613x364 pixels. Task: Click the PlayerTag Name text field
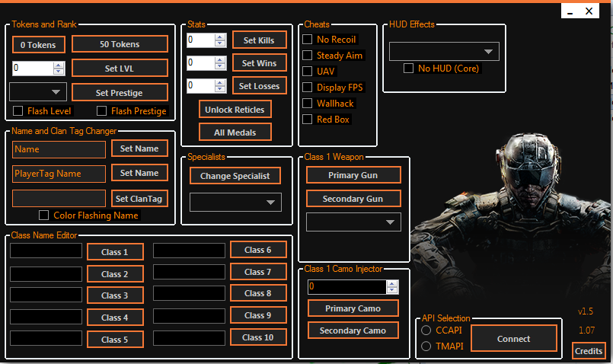click(59, 174)
